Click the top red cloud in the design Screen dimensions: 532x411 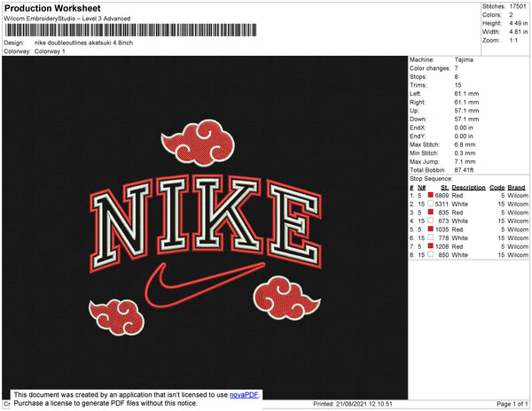tap(198, 143)
